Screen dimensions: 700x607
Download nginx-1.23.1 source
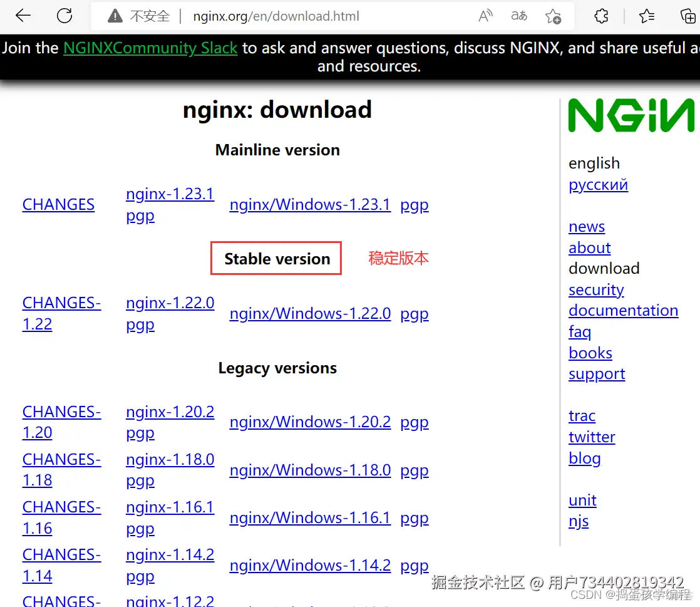170,194
